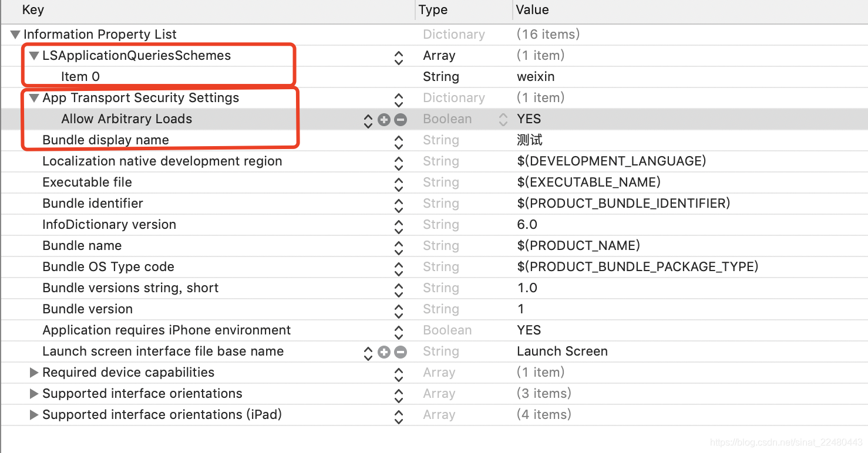Collapse App Transport Security Settings
868x453 pixels.
pos(34,98)
